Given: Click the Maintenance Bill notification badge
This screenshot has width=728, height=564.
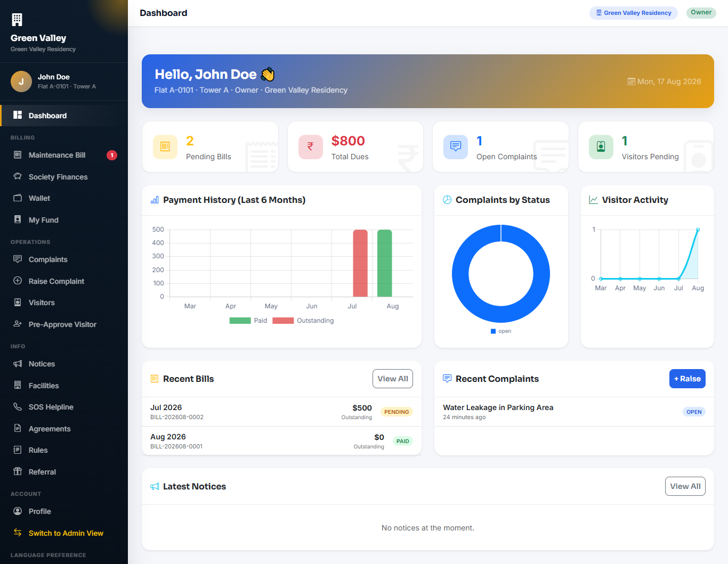Looking at the screenshot, I should pos(112,155).
